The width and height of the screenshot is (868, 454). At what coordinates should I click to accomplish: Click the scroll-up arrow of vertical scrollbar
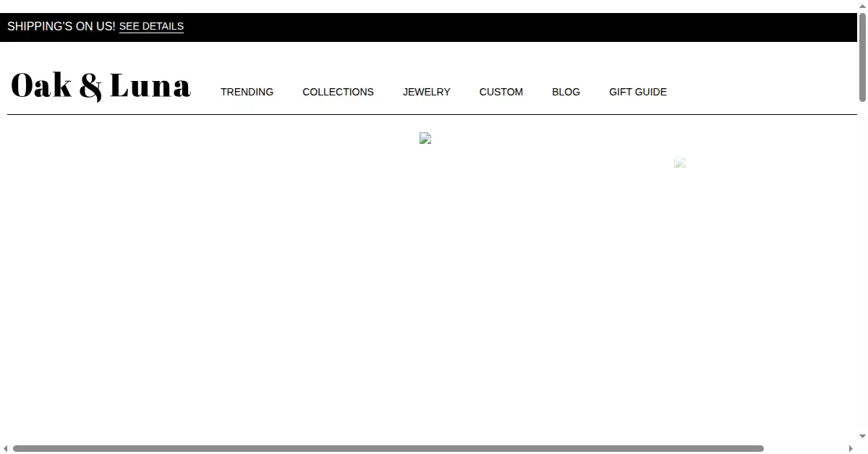click(x=862, y=6)
